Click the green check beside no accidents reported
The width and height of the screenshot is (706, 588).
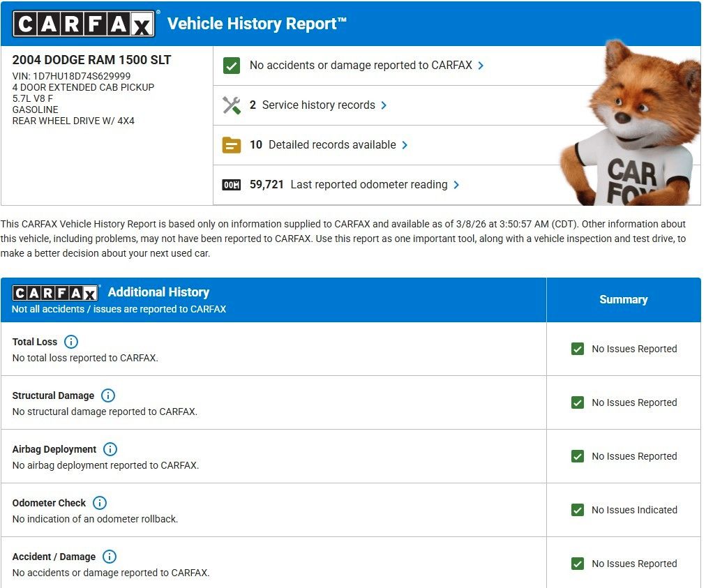click(x=232, y=66)
